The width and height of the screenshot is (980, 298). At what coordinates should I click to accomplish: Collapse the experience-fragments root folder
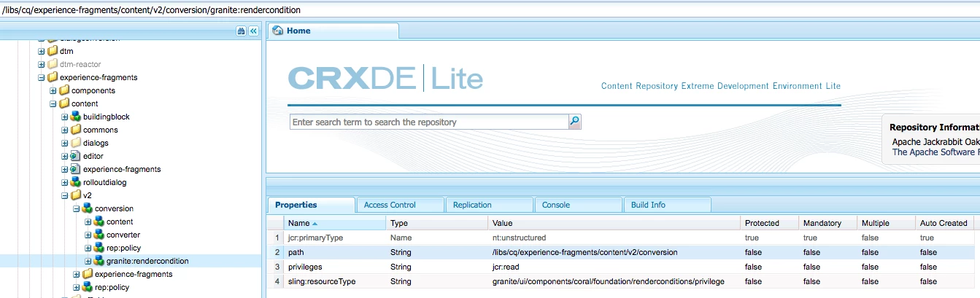[x=42, y=77]
